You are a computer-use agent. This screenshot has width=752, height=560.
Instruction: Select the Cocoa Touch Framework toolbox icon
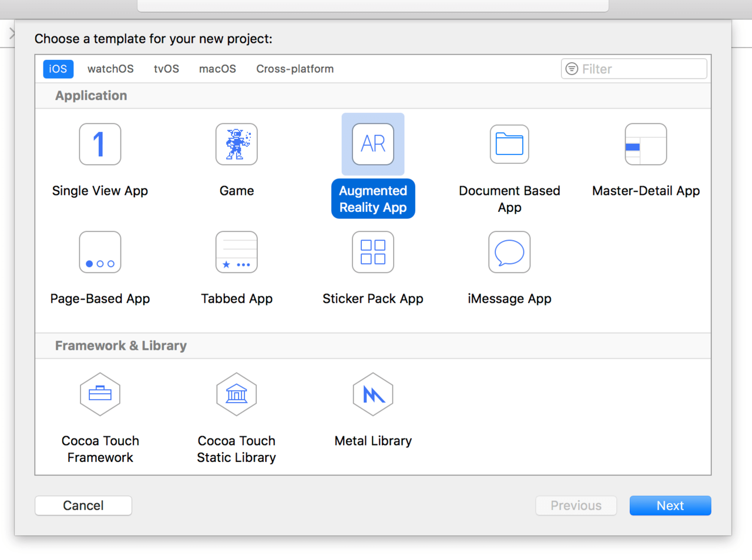tap(100, 394)
